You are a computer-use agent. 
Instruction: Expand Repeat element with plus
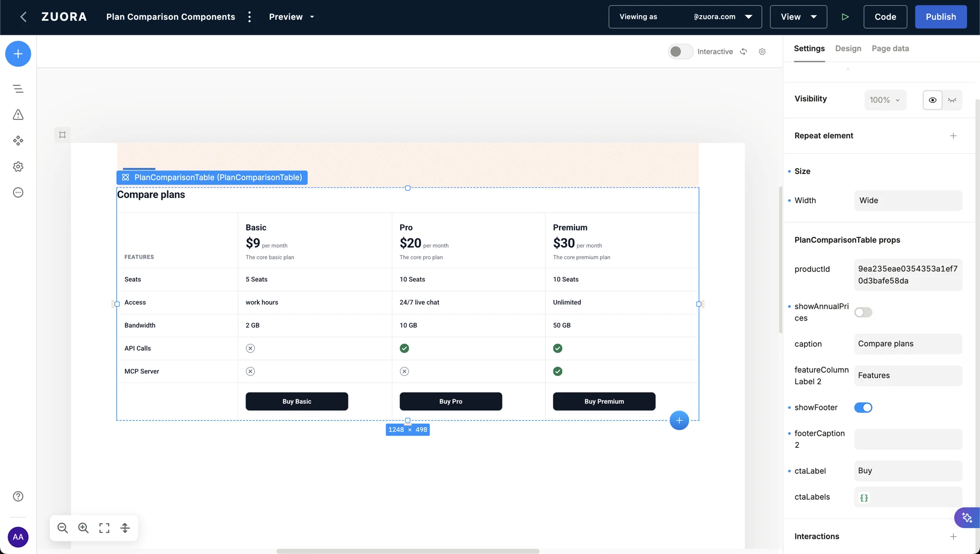pyautogui.click(x=953, y=136)
